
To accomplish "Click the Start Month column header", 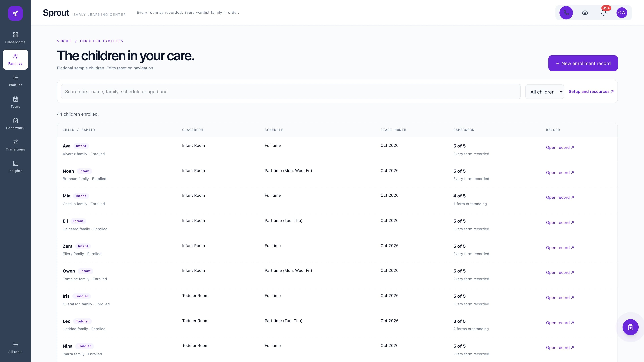I will point(393,130).
